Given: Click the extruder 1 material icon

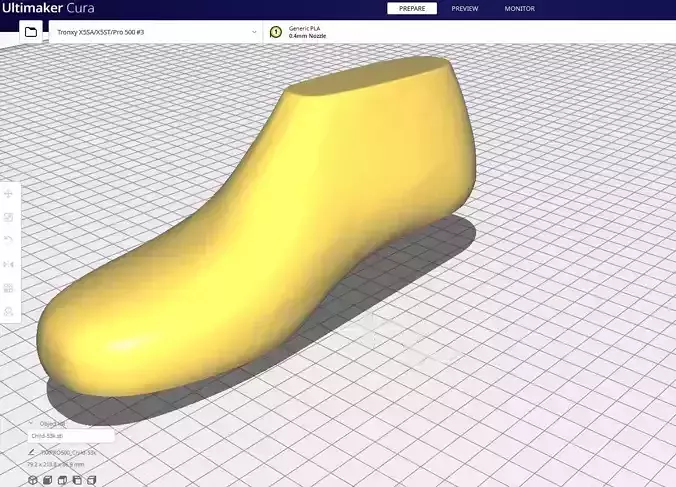Looking at the screenshot, I should tap(276, 32).
